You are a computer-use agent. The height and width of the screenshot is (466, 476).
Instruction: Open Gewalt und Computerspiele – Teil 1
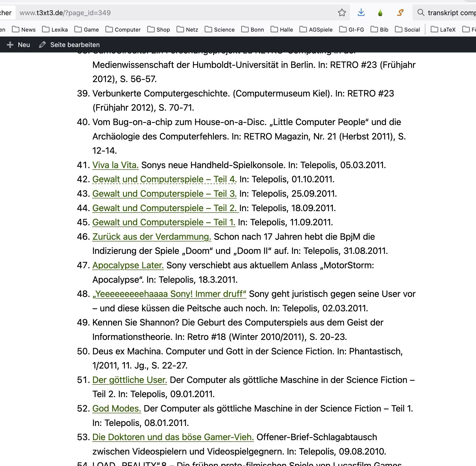164,222
